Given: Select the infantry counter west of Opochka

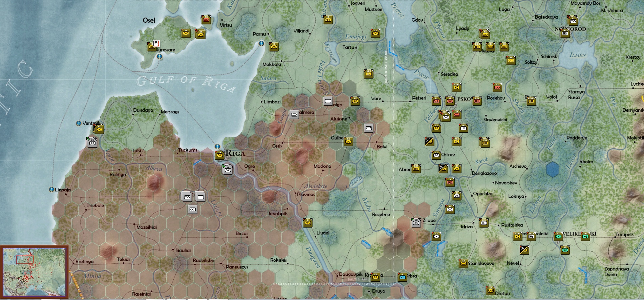Looking at the screenshot, I should [x=457, y=195].
